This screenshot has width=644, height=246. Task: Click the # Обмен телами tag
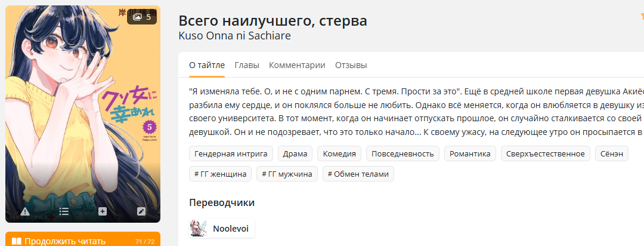click(x=358, y=174)
